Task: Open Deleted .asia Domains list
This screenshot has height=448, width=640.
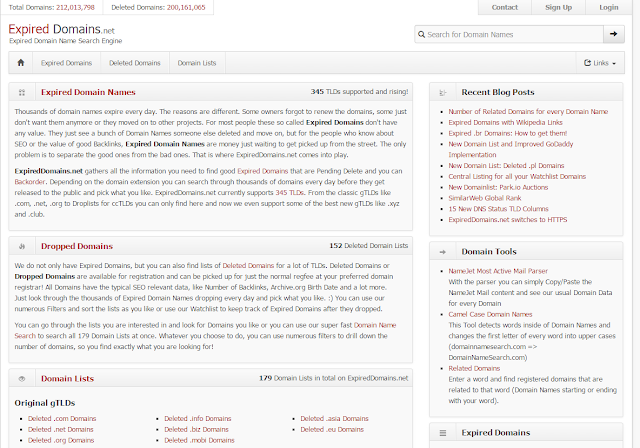Action: tap(334, 419)
